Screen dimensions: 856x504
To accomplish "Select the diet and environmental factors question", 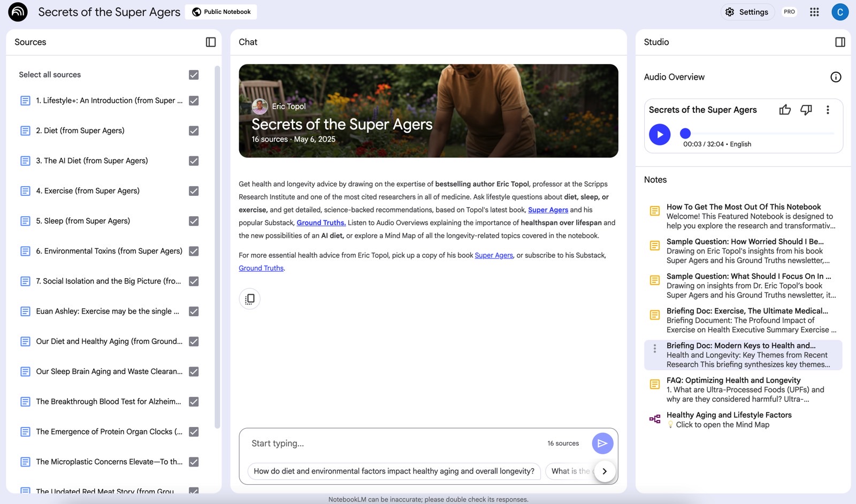I will 394,471.
